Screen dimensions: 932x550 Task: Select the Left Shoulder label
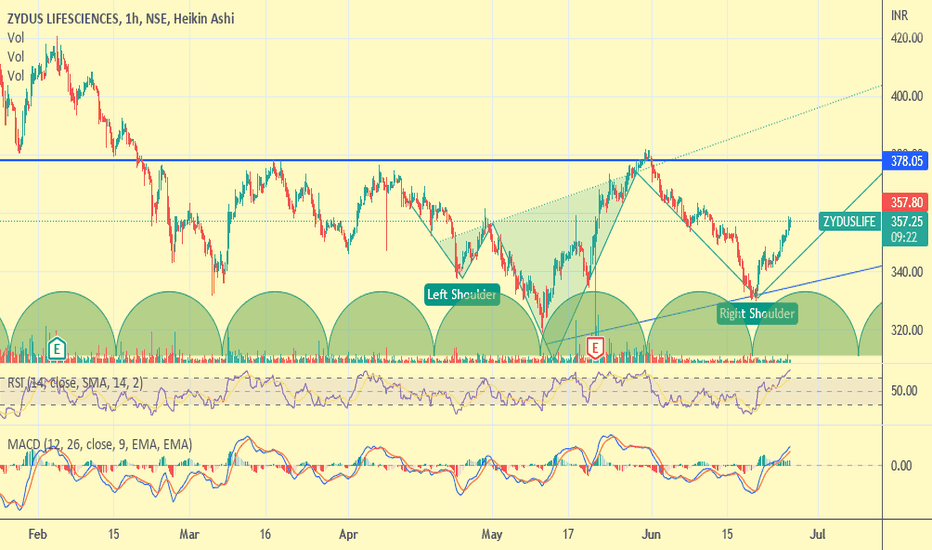(x=462, y=294)
